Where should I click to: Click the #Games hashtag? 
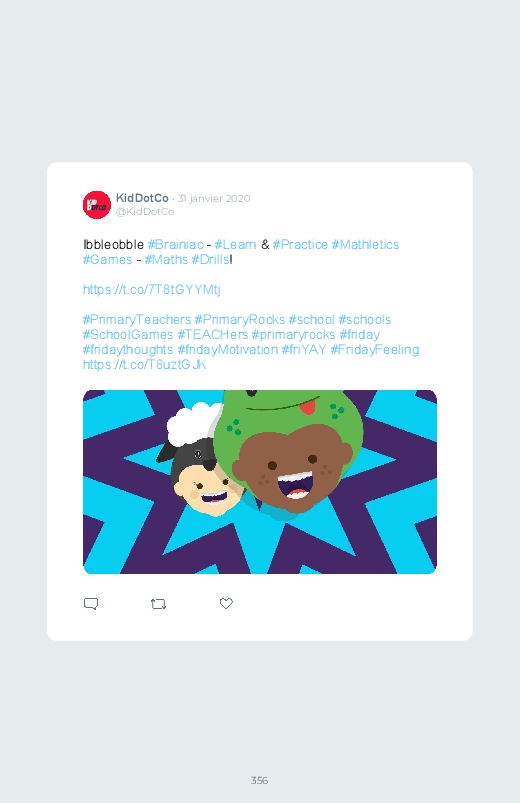108,260
